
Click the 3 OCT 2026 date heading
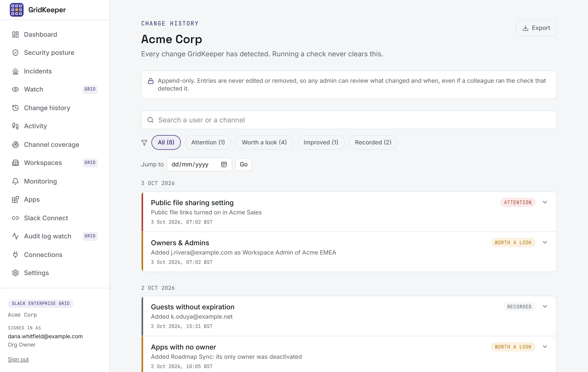click(x=158, y=183)
